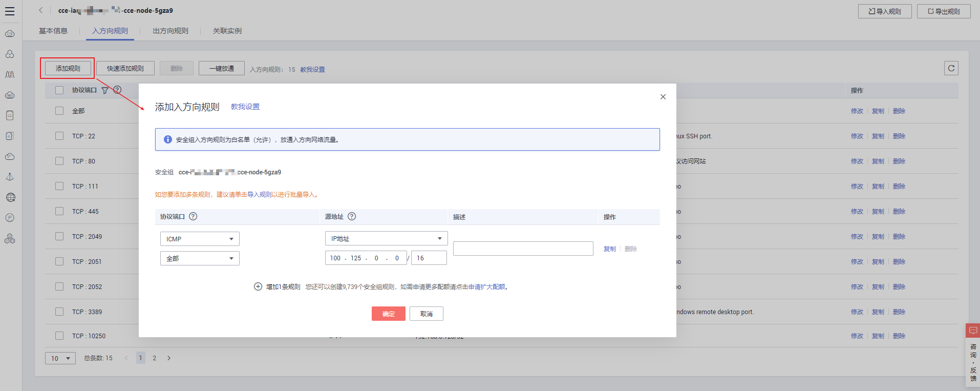Switch to 出方向规则 tab

coord(171,31)
